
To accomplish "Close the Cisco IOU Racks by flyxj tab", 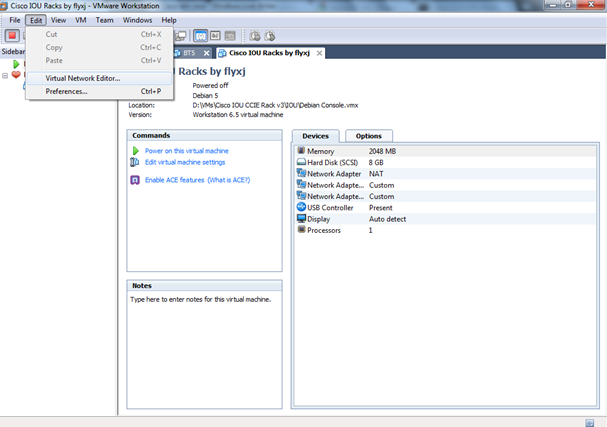I will pyautogui.click(x=319, y=53).
